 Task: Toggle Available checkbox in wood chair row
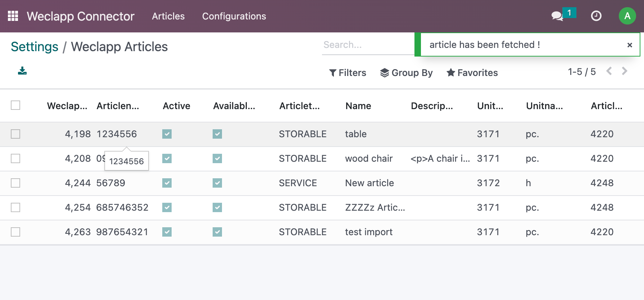[217, 158]
